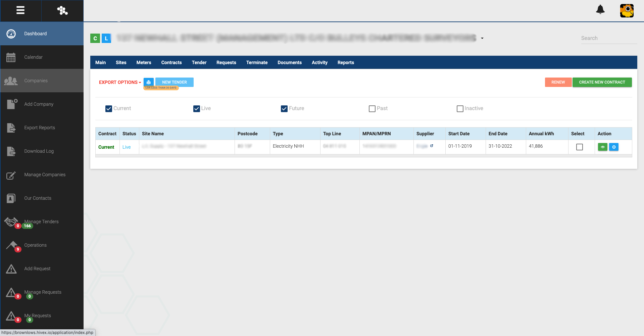The height and width of the screenshot is (336, 644).
Task: Expand the company name dropdown arrow
Action: (x=482, y=38)
